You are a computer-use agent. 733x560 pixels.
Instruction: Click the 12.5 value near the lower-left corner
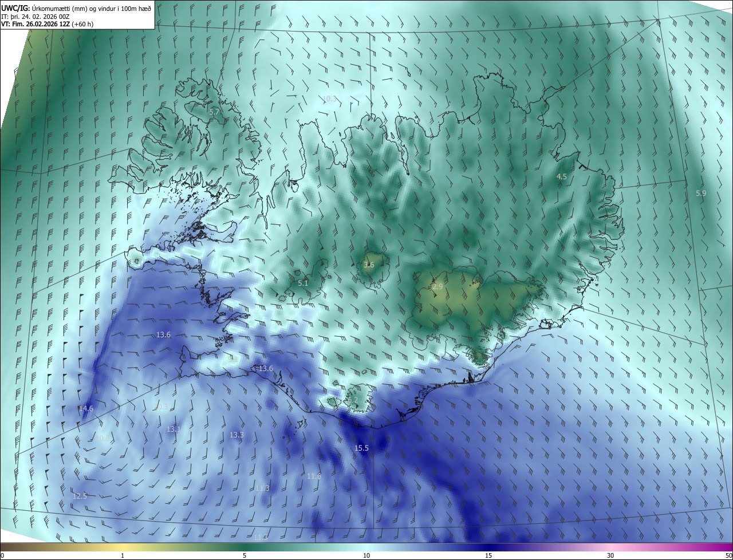(x=80, y=496)
